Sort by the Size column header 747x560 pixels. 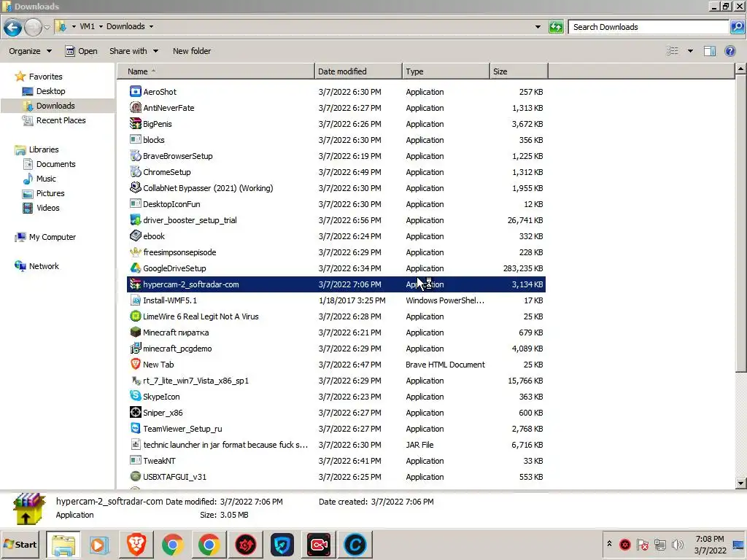(519, 71)
